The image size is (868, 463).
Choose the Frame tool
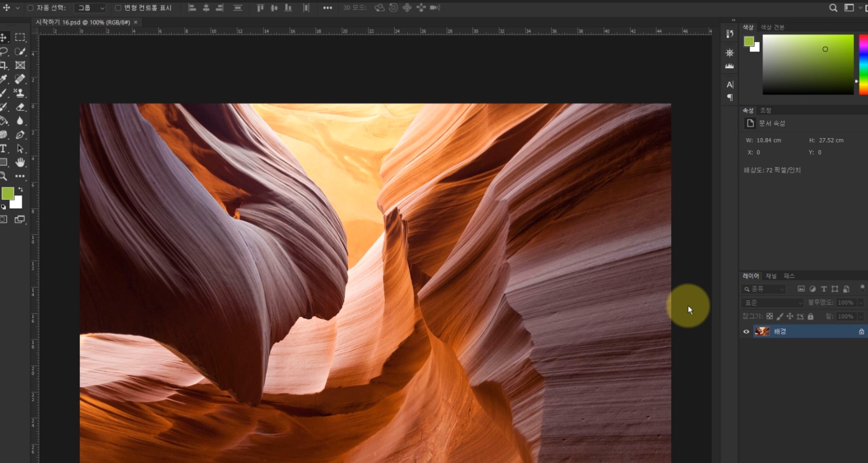20,65
